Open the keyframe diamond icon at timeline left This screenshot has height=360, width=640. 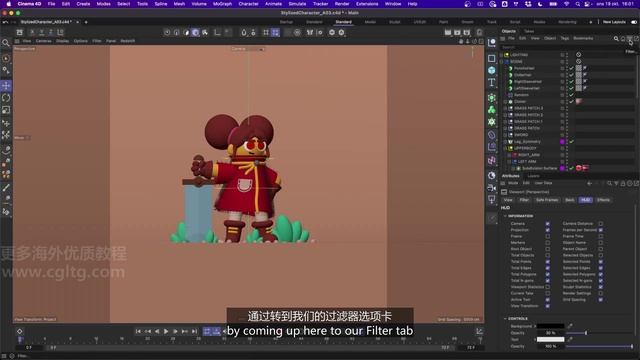click(x=20, y=331)
